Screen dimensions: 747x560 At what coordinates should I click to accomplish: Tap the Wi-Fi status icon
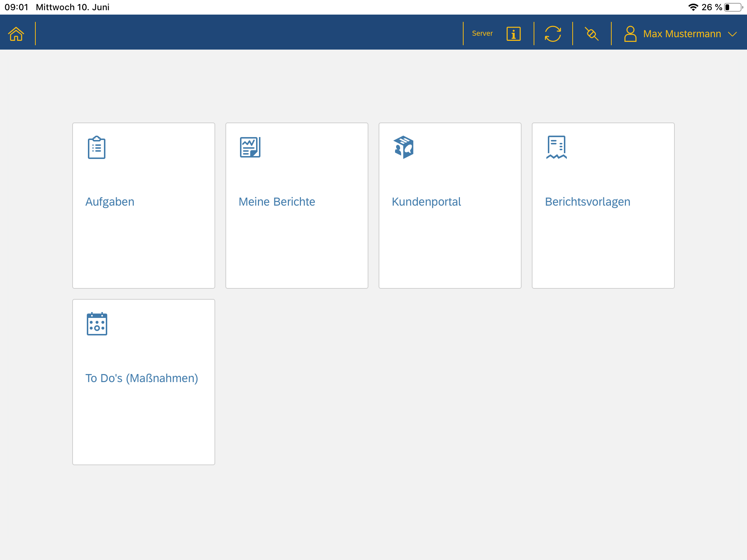click(x=693, y=7)
